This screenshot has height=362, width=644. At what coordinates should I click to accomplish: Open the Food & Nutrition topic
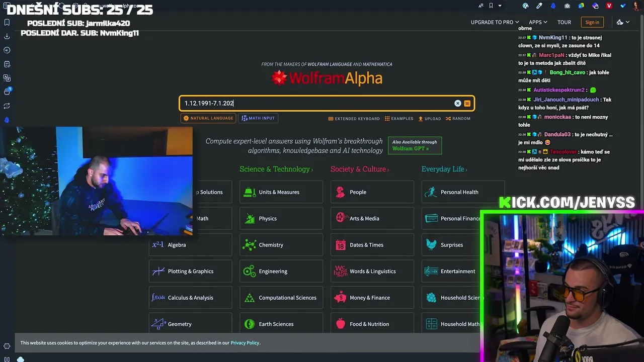[372, 324]
